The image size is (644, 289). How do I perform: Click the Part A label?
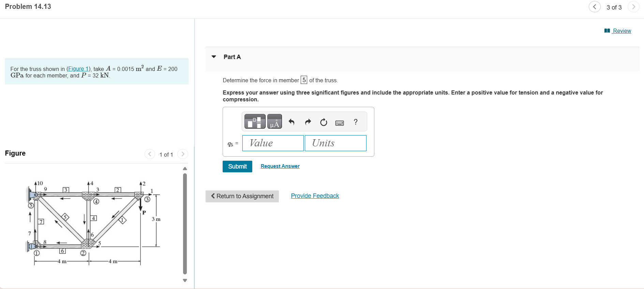tap(232, 57)
